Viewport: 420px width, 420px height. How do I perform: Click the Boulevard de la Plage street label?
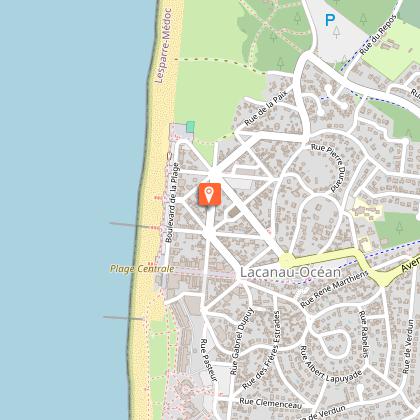click(x=173, y=202)
